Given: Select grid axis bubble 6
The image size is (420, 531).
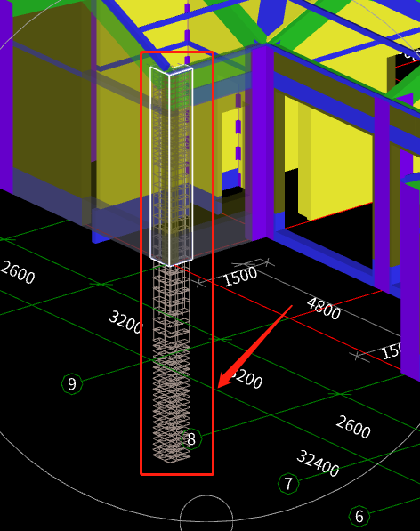Looking at the screenshot, I should point(359,516).
